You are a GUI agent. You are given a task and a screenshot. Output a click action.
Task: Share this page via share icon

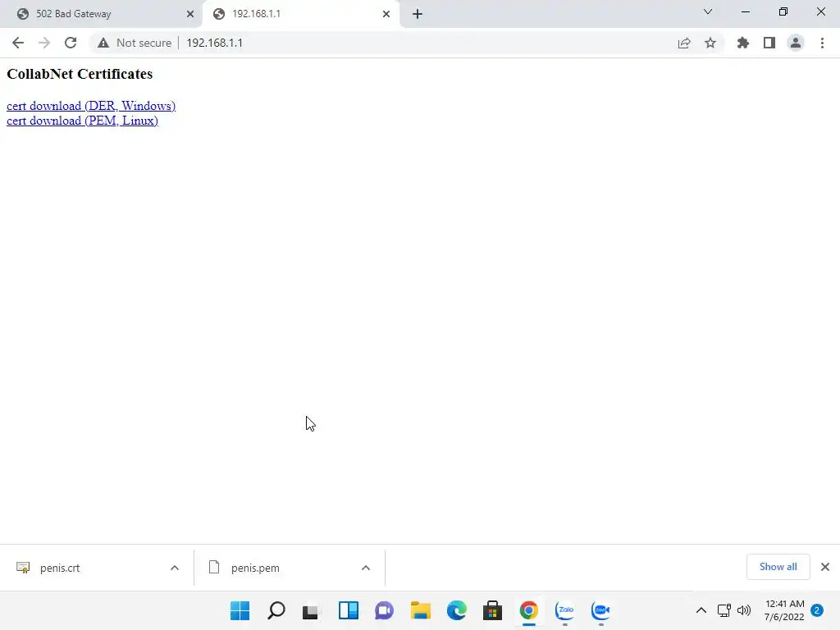[x=683, y=43]
